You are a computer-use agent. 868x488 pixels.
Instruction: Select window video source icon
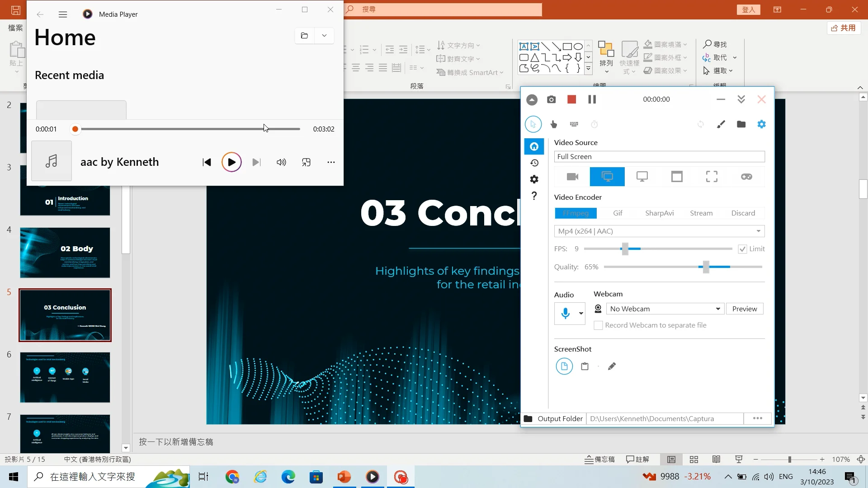point(677,177)
